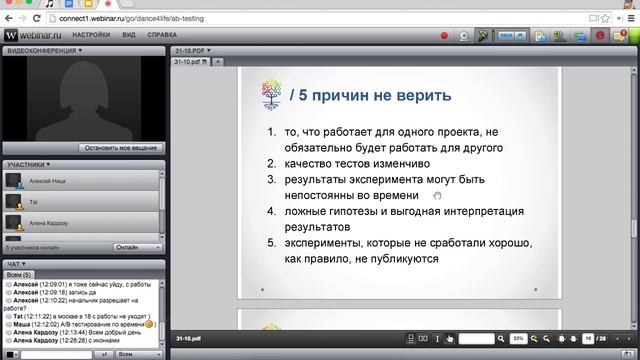Select the 'Всем (5)' chat tab
The image size is (640, 360).
click(19, 275)
